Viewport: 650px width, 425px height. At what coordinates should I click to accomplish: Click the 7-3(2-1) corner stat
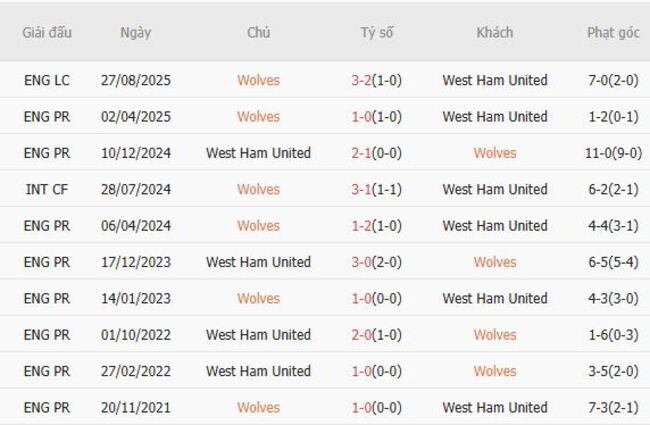point(613,407)
